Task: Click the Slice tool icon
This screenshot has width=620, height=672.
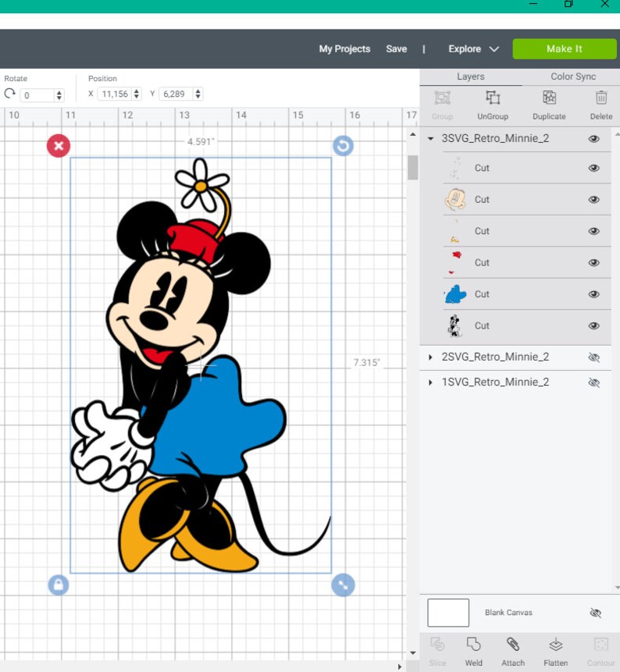Action: click(437, 645)
